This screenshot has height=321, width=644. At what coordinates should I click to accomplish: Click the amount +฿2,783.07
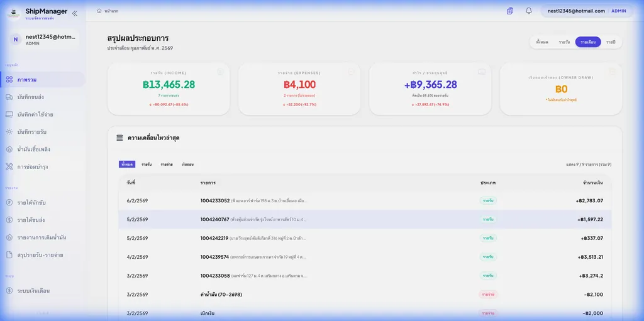(x=590, y=201)
